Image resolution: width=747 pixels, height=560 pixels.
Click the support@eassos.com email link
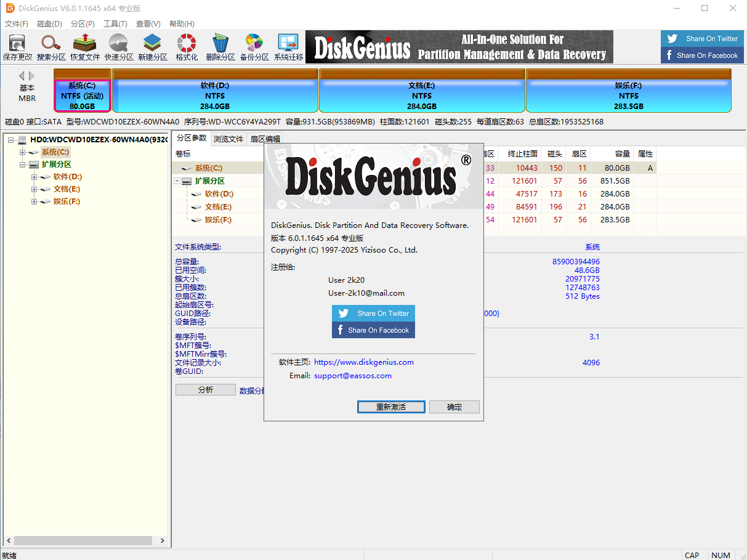pyautogui.click(x=353, y=375)
